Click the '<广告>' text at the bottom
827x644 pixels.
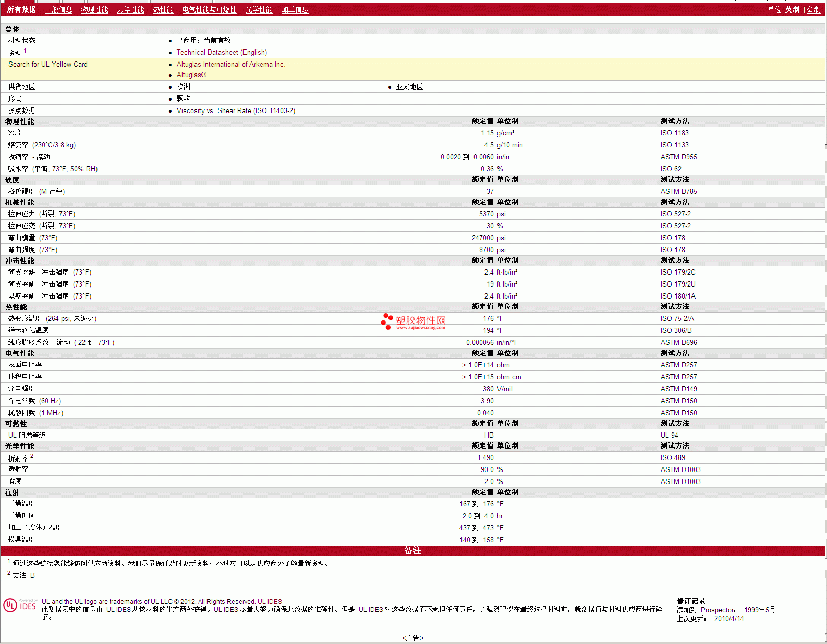click(413, 638)
